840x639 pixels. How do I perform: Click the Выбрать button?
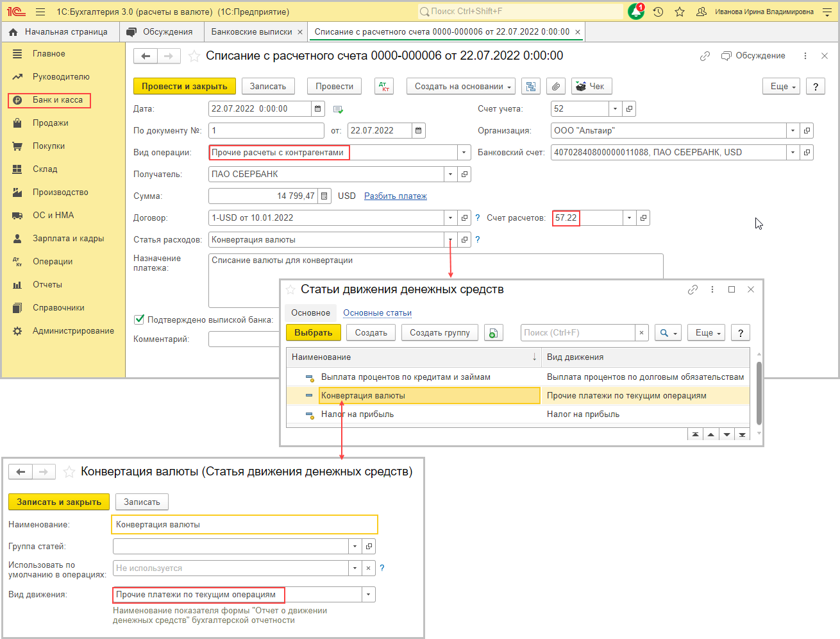[313, 333]
